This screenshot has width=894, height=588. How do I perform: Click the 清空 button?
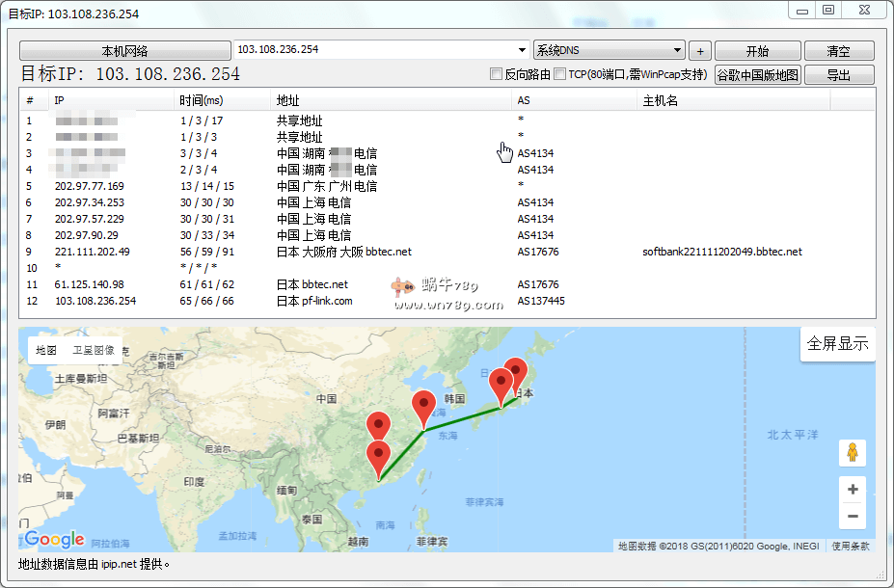point(838,51)
